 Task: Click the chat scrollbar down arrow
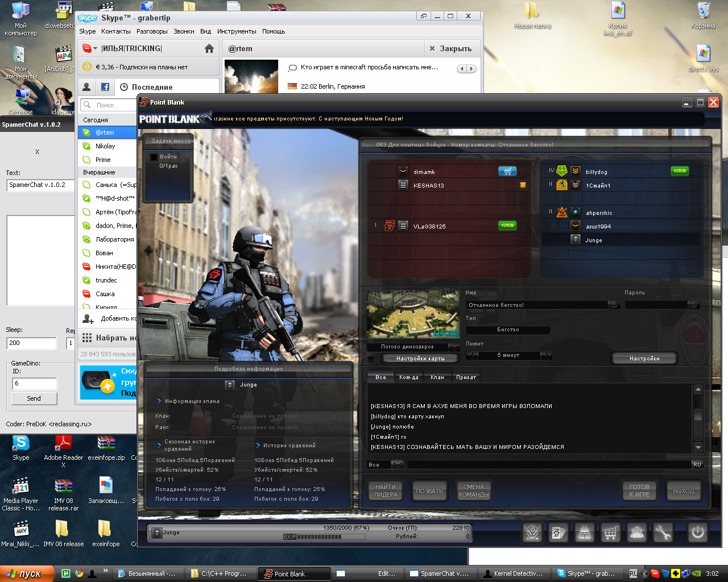(698, 447)
